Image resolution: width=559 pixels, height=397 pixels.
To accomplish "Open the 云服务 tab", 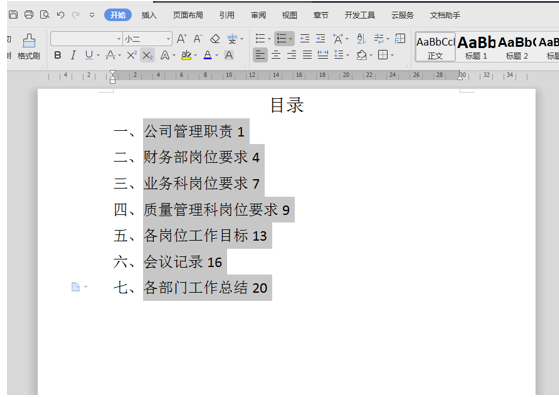I will (x=402, y=15).
